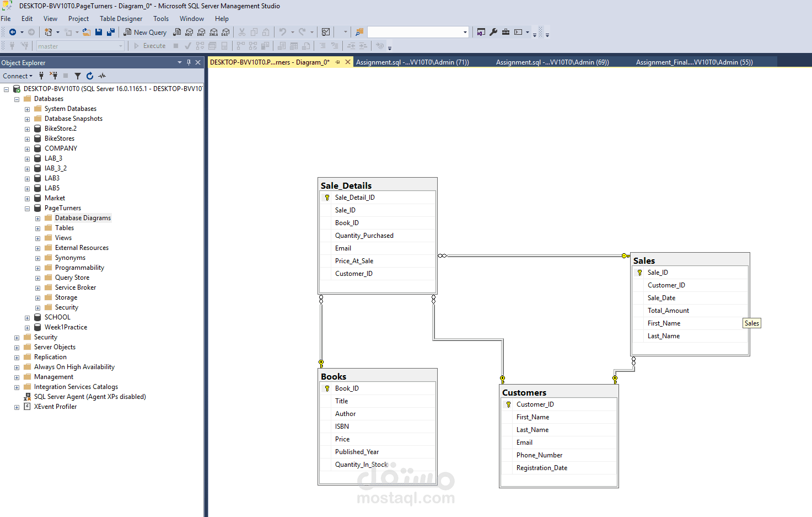Viewport: 812px width, 517px height.
Task: Open a DAX query from the toolbar
Action: coord(225,32)
